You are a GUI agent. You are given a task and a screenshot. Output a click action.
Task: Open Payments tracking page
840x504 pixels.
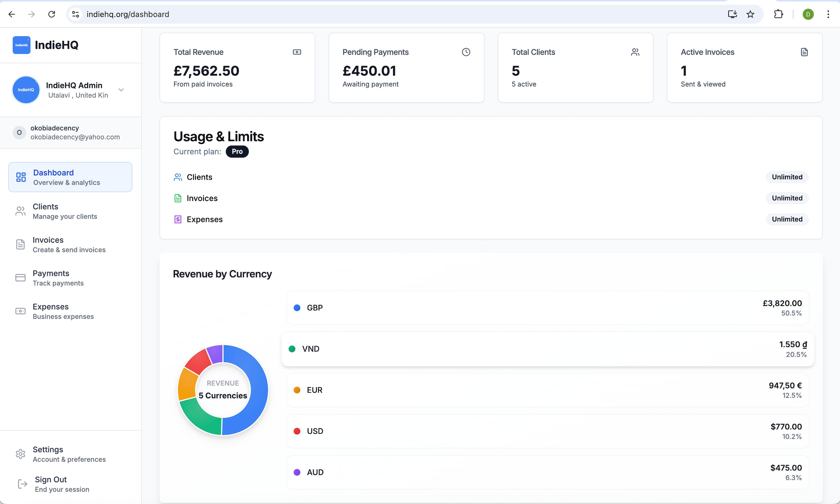pyautogui.click(x=58, y=278)
